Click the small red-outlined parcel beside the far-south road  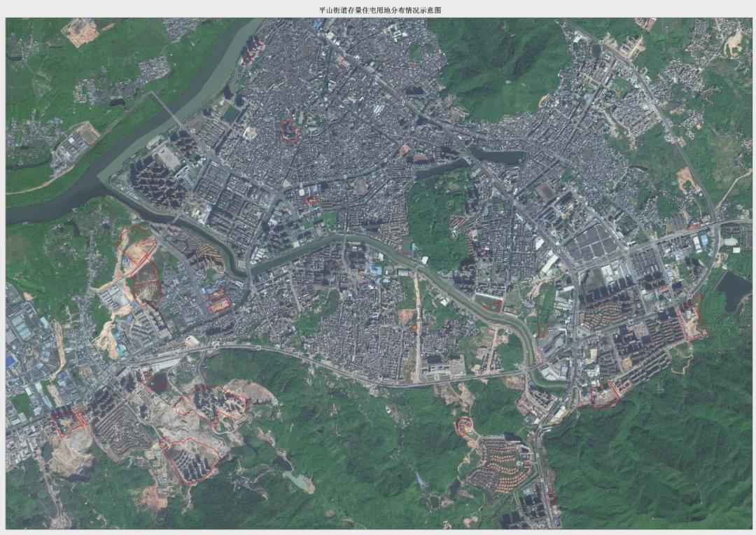(552, 498)
